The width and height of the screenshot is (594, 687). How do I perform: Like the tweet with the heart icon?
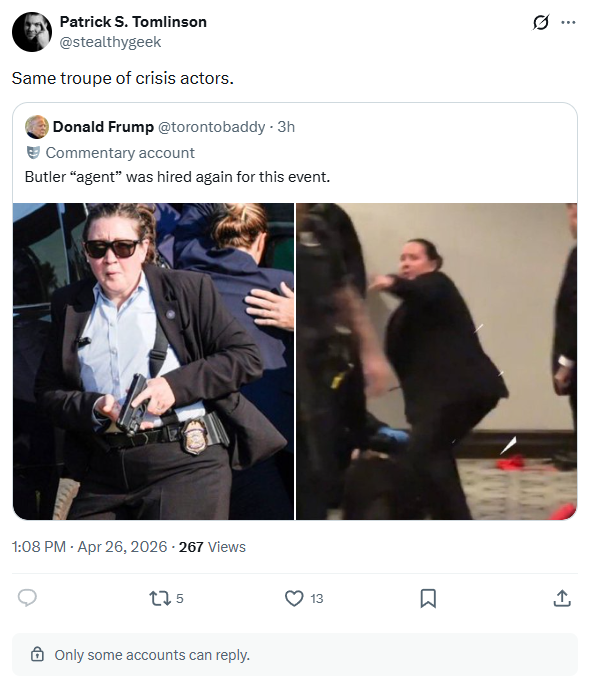tap(294, 598)
